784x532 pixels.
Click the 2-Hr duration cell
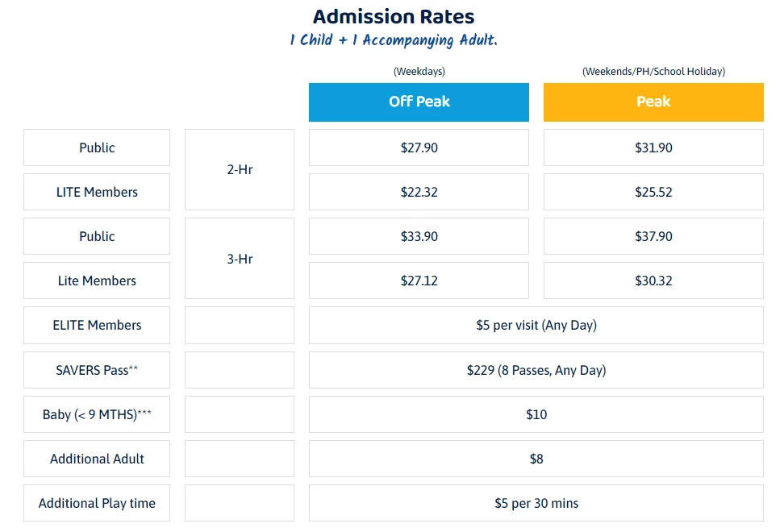click(x=240, y=170)
